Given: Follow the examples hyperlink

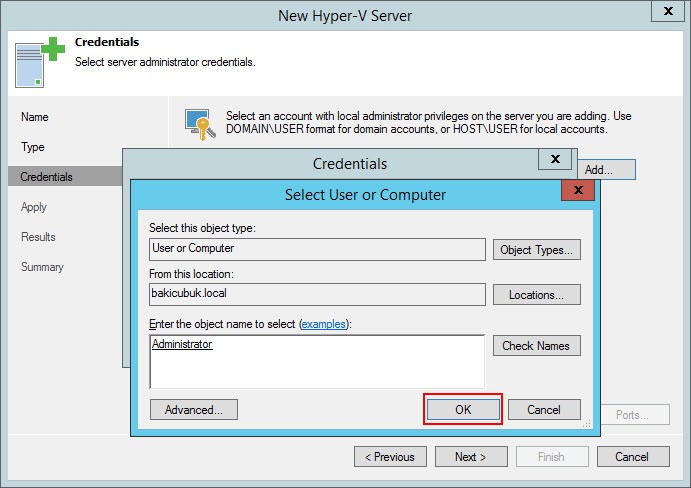Looking at the screenshot, I should (323, 324).
